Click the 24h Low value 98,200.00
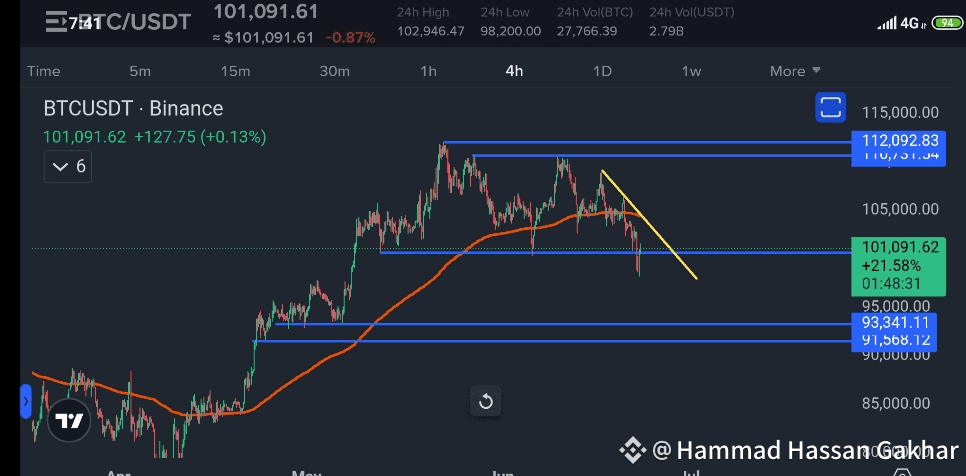 (x=511, y=31)
